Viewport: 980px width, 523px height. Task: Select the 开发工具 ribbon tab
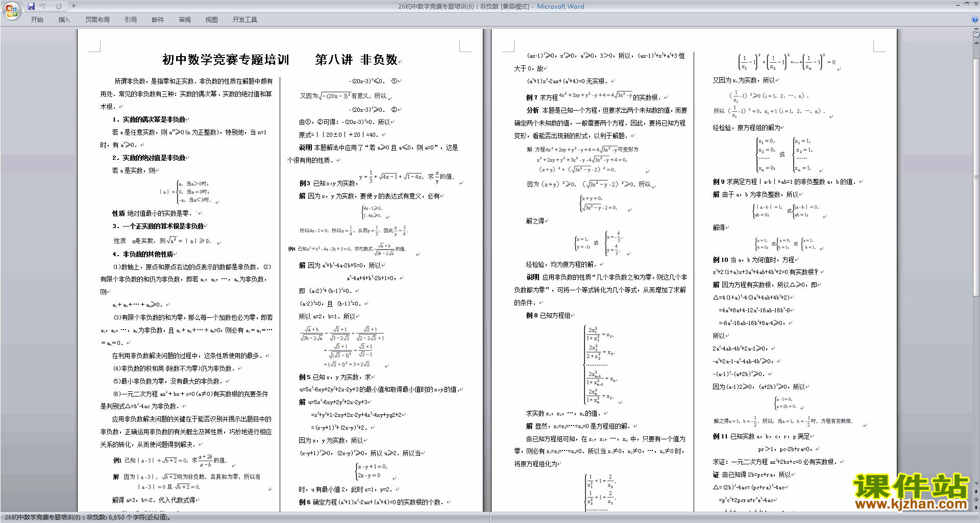244,20
